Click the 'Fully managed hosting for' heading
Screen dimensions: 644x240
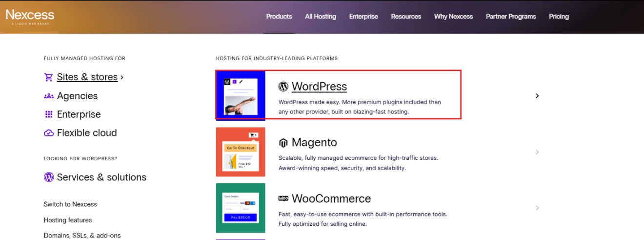click(x=84, y=58)
